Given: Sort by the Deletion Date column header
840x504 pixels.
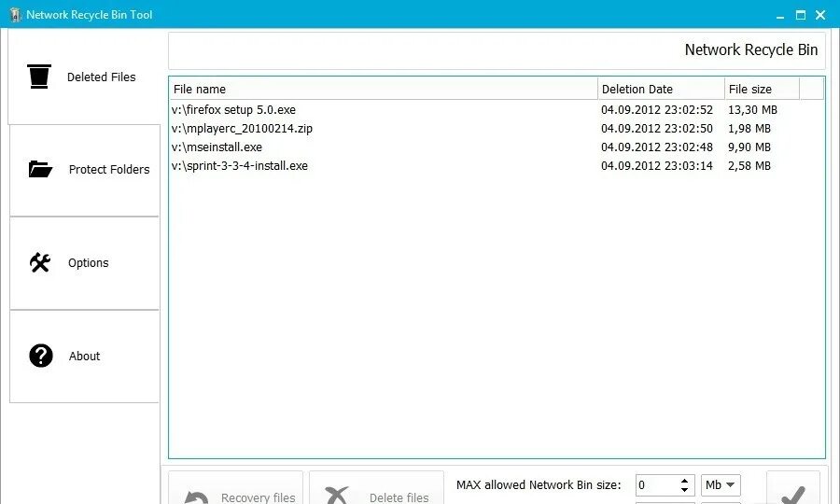Looking at the screenshot, I should pyautogui.click(x=661, y=89).
